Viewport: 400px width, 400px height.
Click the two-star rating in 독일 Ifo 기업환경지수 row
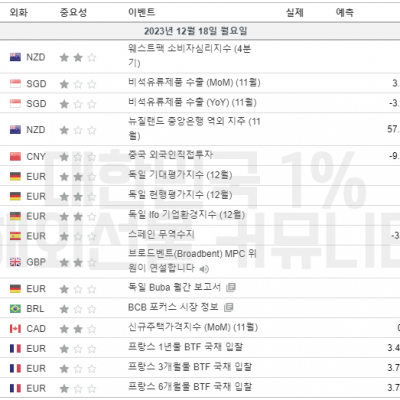[x=78, y=217]
